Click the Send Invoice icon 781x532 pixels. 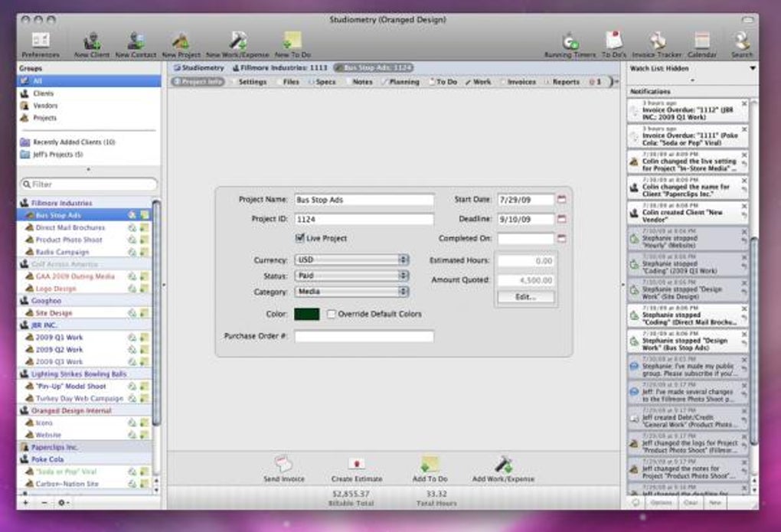click(285, 465)
